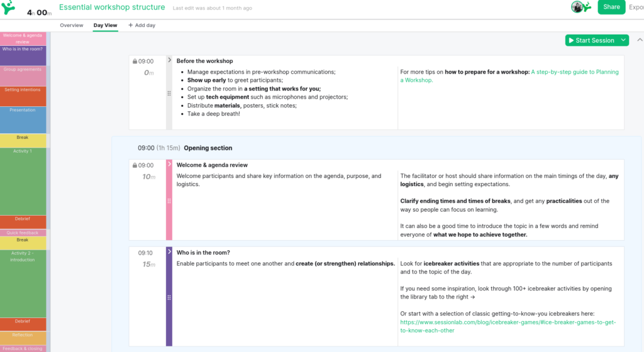Click the drag handle on the purple Who is in the room block
This screenshot has width=644, height=352.
169,297
